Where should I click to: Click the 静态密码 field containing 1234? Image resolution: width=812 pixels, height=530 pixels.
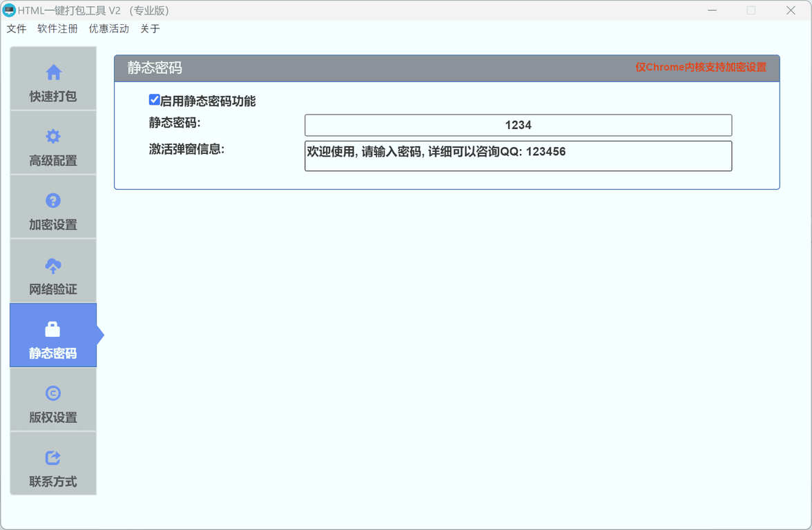click(518, 126)
